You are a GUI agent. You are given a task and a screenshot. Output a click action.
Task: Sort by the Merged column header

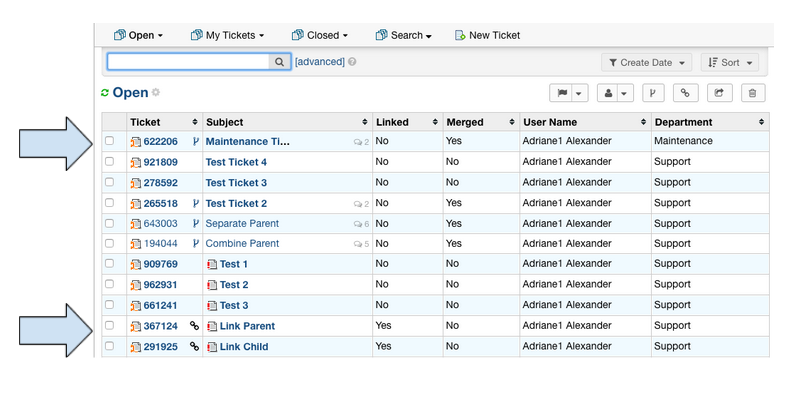click(x=481, y=122)
